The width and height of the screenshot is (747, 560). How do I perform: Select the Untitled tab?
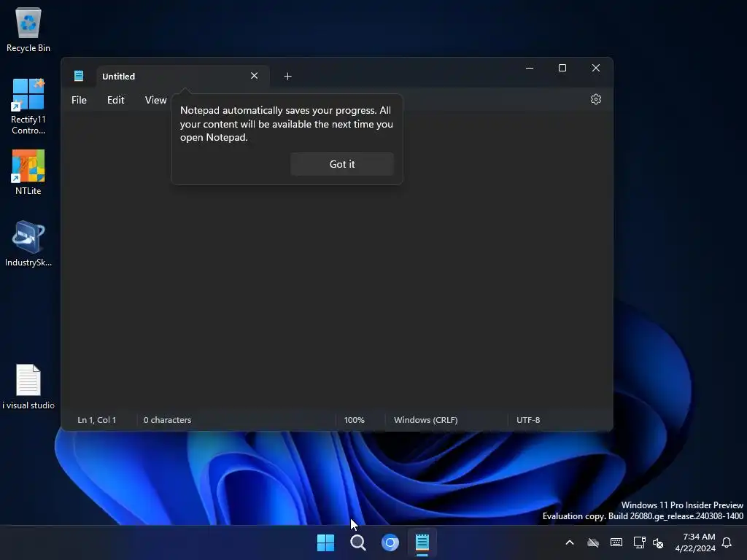pos(183,76)
